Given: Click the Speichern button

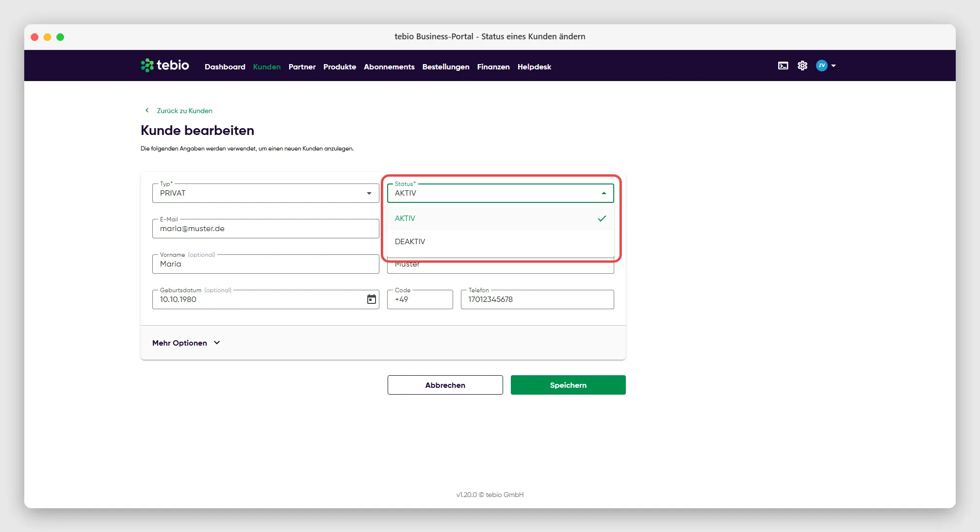Looking at the screenshot, I should (x=568, y=385).
